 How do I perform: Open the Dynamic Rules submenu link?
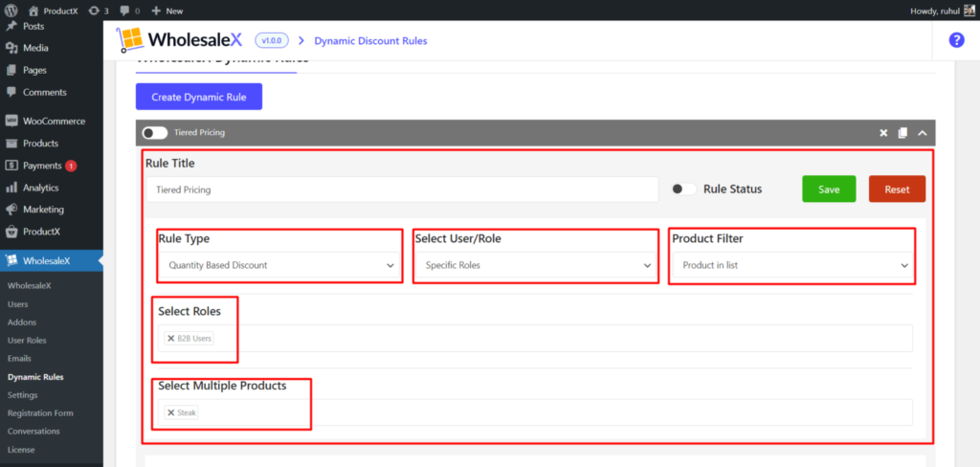click(35, 377)
